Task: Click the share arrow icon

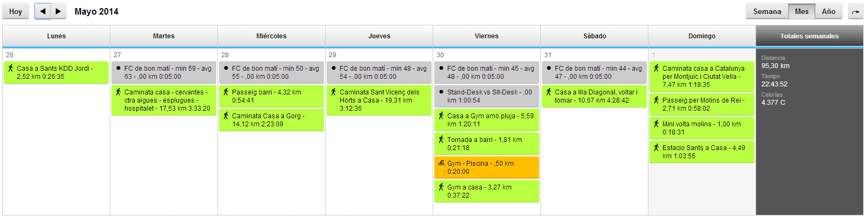Action: 856,11
